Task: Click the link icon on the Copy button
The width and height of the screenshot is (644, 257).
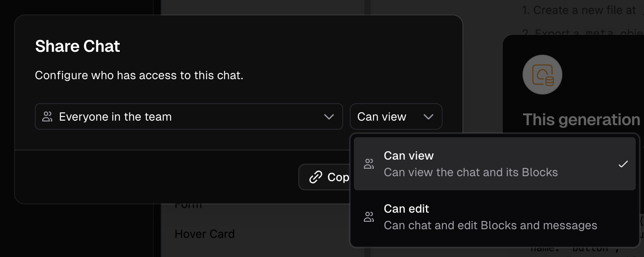Action: (316, 177)
